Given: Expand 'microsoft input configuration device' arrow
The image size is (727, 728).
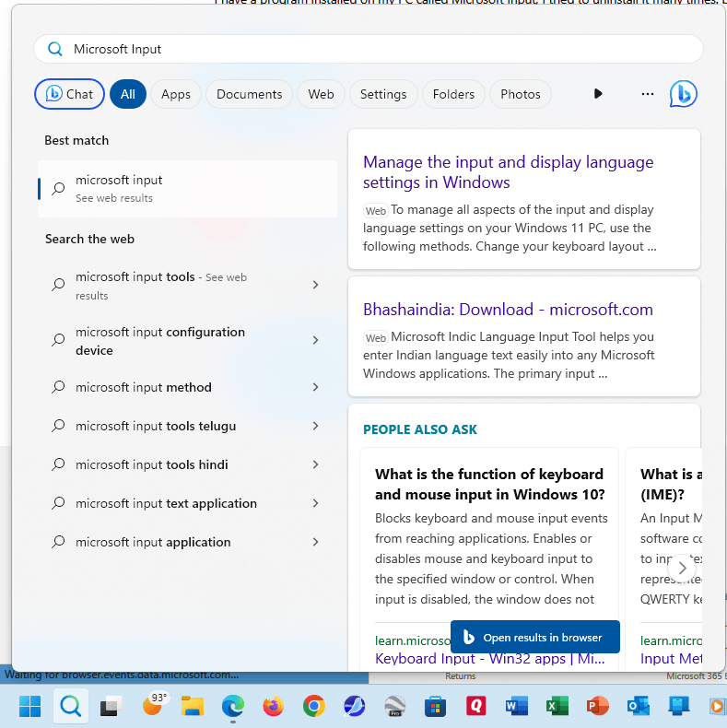Looking at the screenshot, I should (x=315, y=340).
